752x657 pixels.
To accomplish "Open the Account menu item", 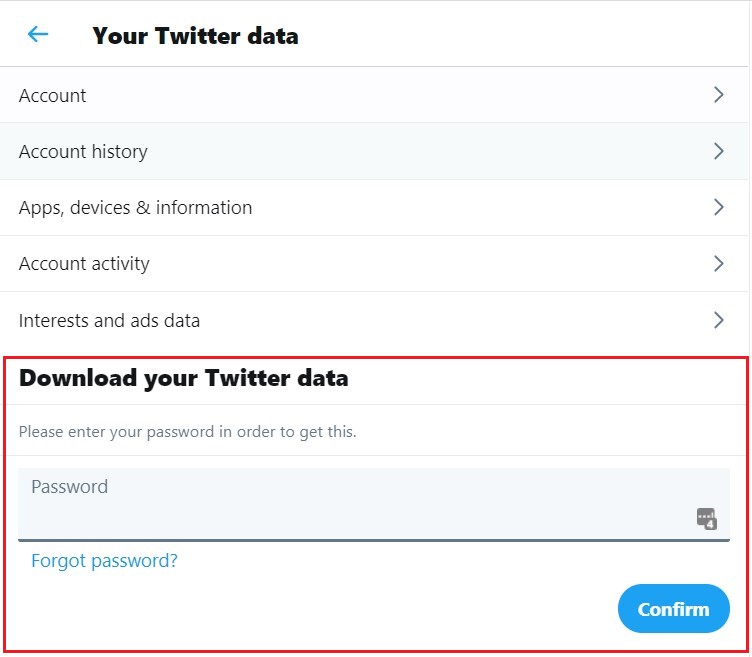I will point(53,96).
